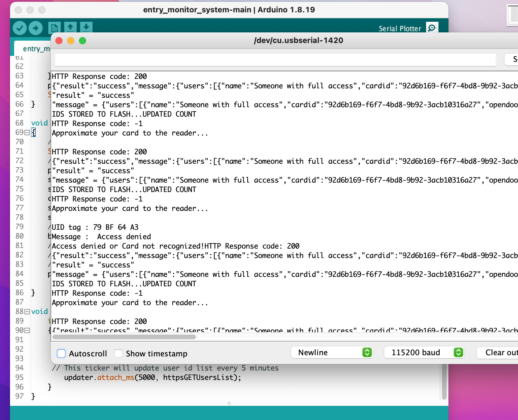Viewport: 518px width, 420px height.
Task: Click the Open sketch up-arrow icon
Action: pyautogui.click(x=70, y=27)
